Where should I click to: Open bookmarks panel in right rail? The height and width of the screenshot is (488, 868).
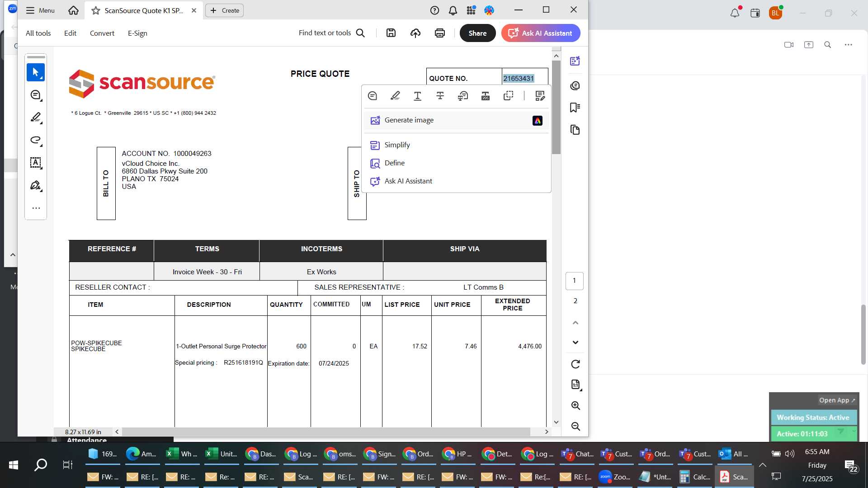coord(575,108)
